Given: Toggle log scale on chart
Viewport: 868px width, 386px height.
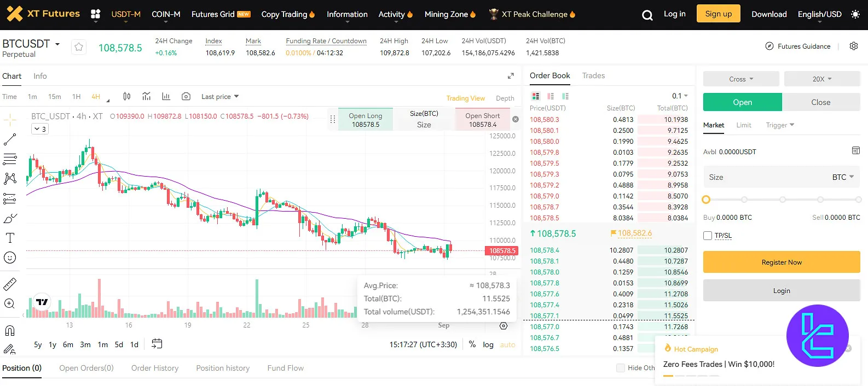Looking at the screenshot, I should point(488,344).
